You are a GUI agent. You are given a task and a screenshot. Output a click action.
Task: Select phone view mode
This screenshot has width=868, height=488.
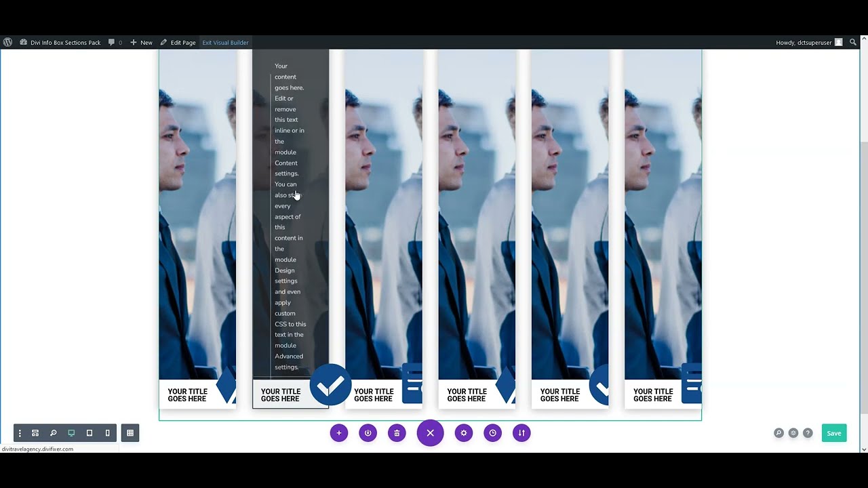click(x=107, y=433)
